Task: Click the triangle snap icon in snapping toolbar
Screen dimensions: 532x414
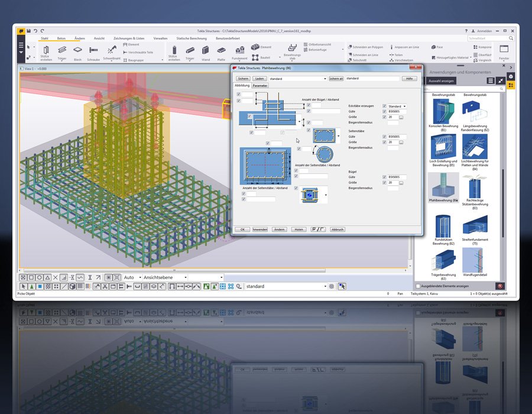Action: (x=47, y=277)
